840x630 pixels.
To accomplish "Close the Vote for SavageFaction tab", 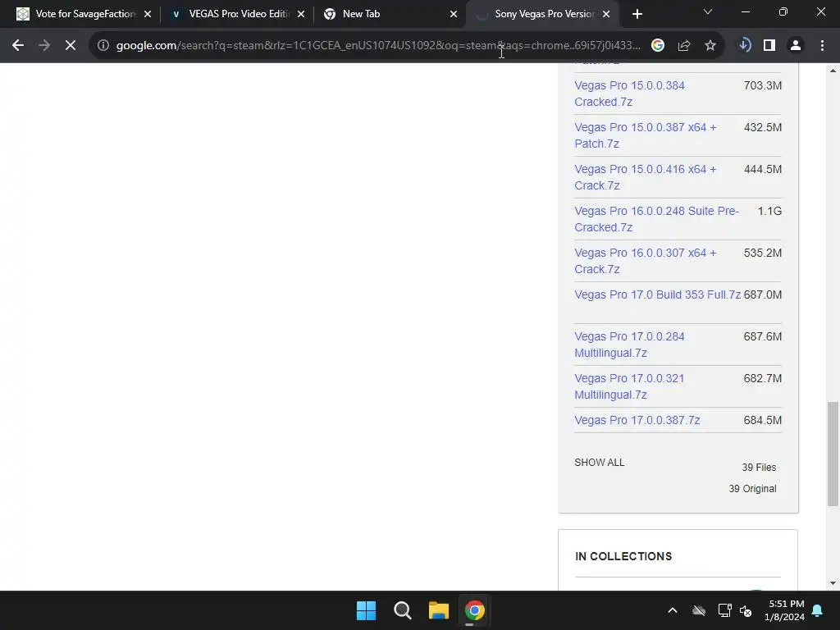I will tap(148, 14).
